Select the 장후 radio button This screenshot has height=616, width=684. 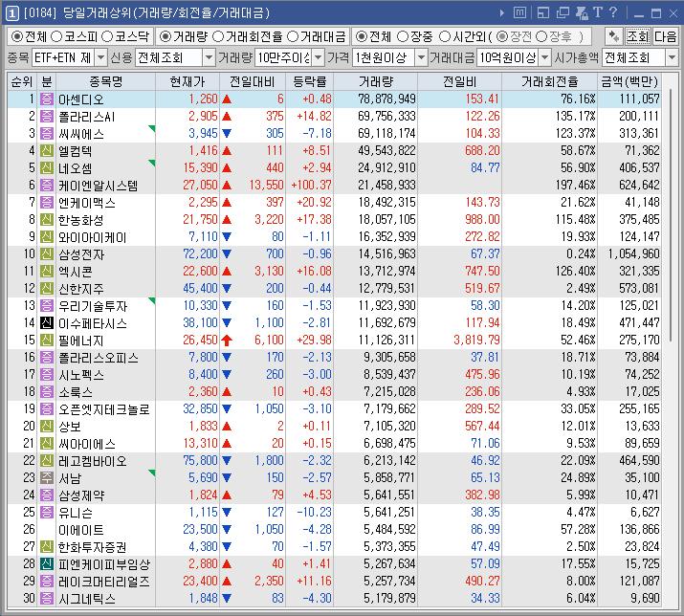point(541,36)
